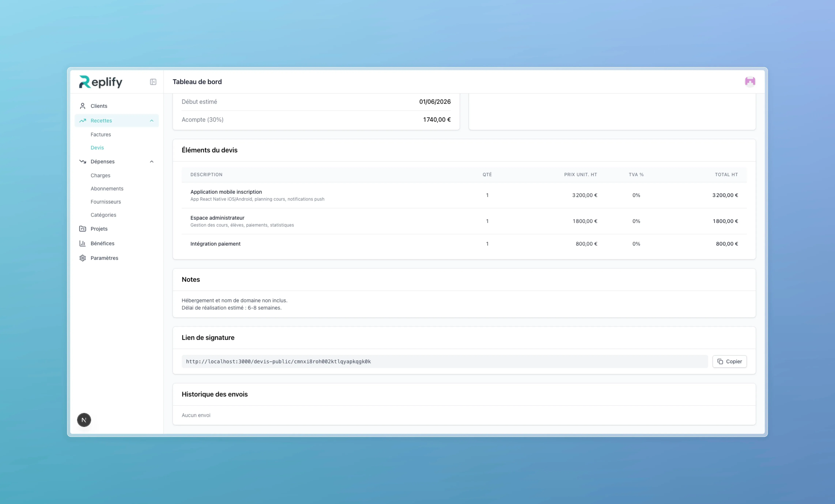835x504 pixels.
Task: Open Abonnements submenu item
Action: coord(107,189)
